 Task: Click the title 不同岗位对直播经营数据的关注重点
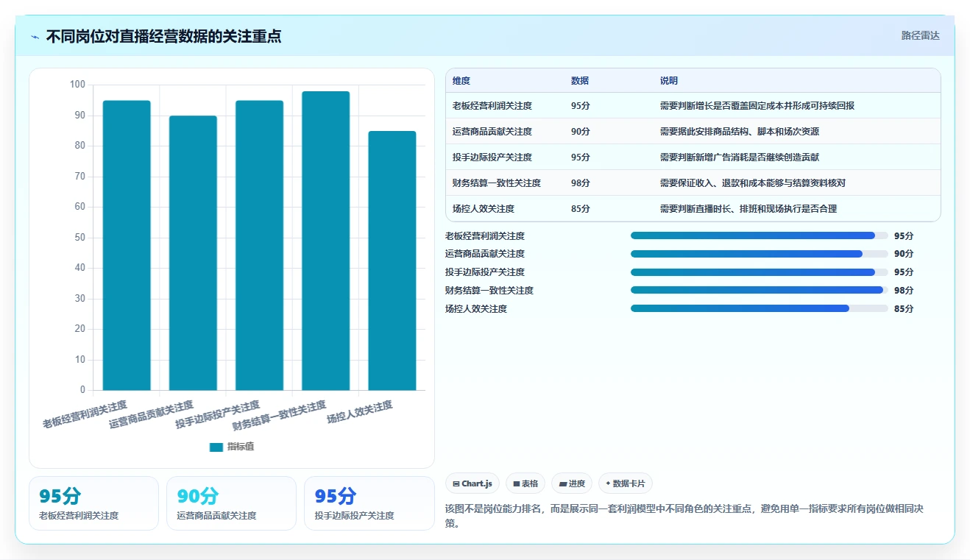(163, 36)
